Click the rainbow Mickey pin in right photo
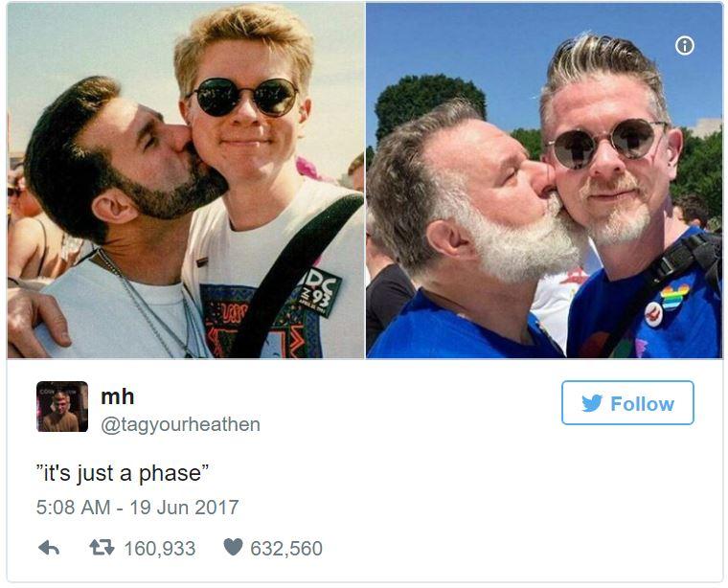 [x=675, y=296]
